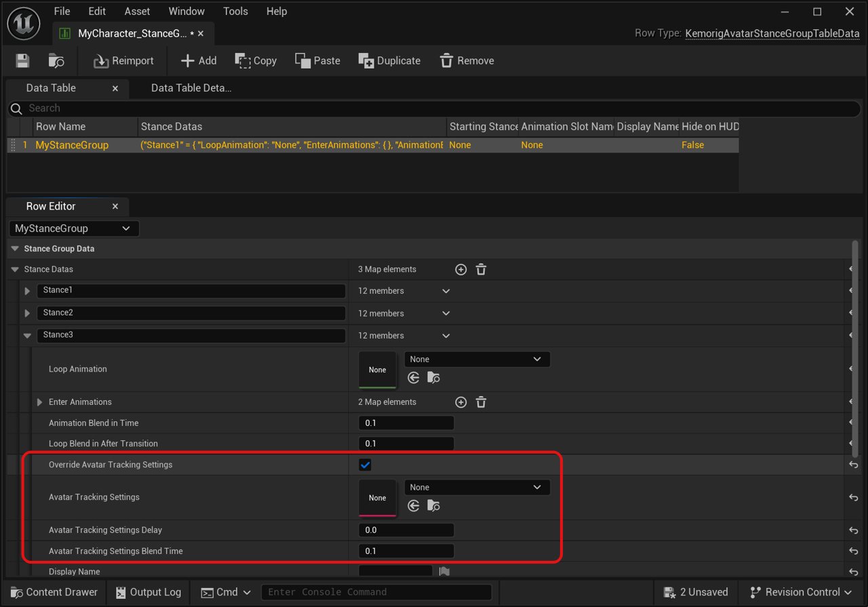Click the Reimport toolbar button

click(123, 61)
